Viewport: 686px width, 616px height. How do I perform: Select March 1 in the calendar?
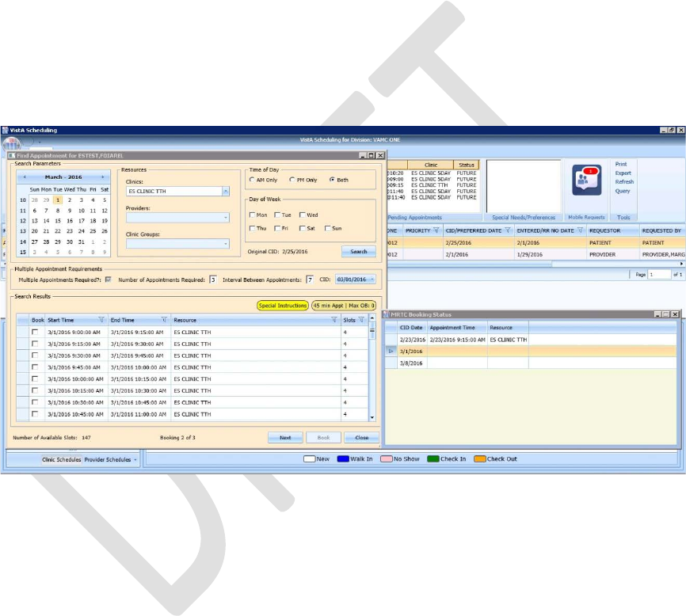tap(58, 200)
